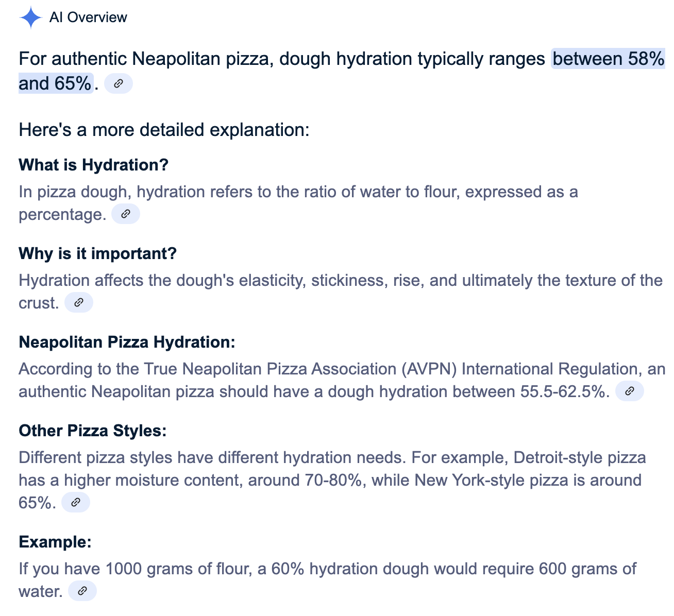The image size is (674, 616).
Task: Click the dough's elasticity and stickiness sentence
Action: coord(340,281)
